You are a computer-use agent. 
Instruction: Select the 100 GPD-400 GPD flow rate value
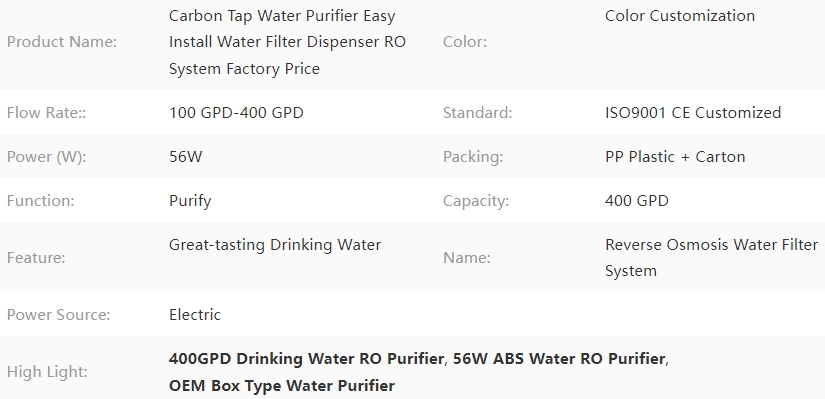tap(236, 113)
